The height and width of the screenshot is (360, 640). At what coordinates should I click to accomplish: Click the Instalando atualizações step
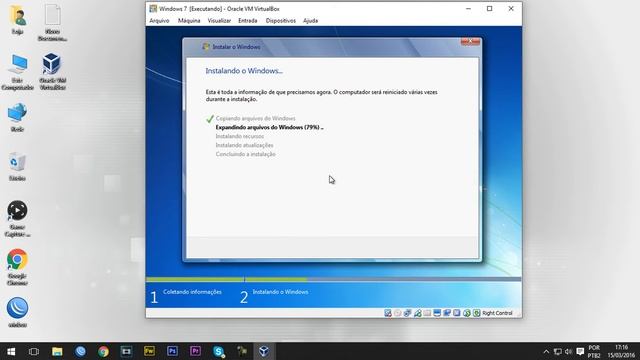click(x=244, y=145)
